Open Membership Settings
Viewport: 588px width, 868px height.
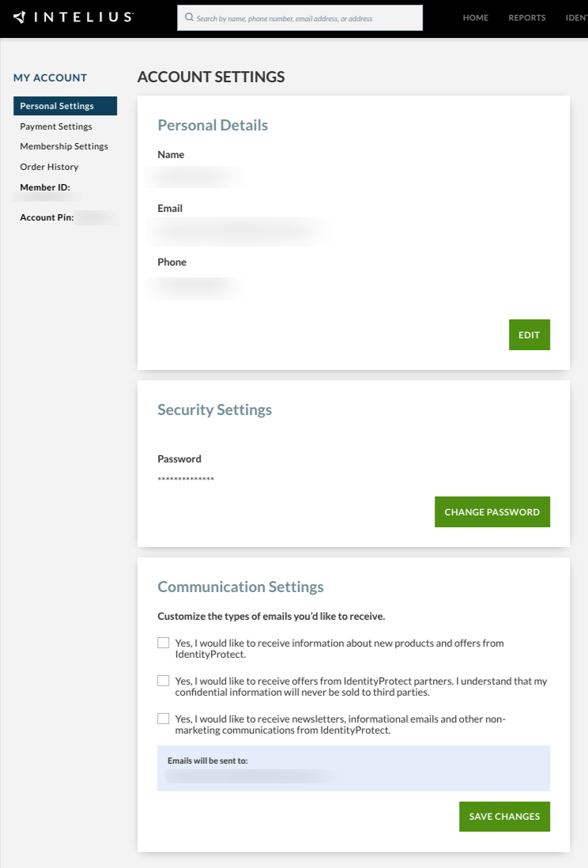click(64, 146)
